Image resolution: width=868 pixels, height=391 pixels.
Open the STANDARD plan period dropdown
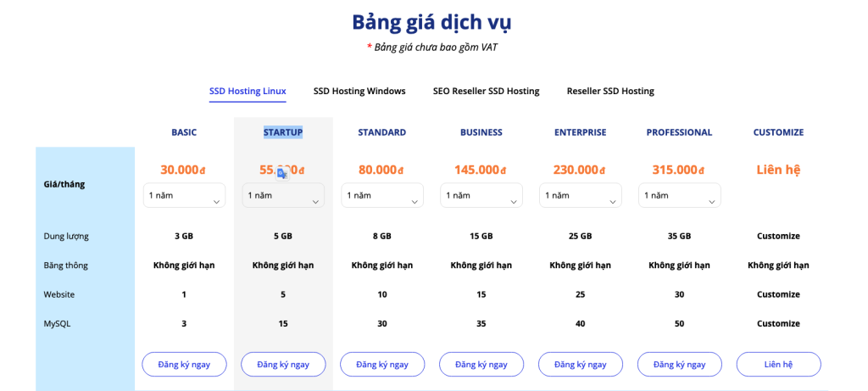pos(382,195)
